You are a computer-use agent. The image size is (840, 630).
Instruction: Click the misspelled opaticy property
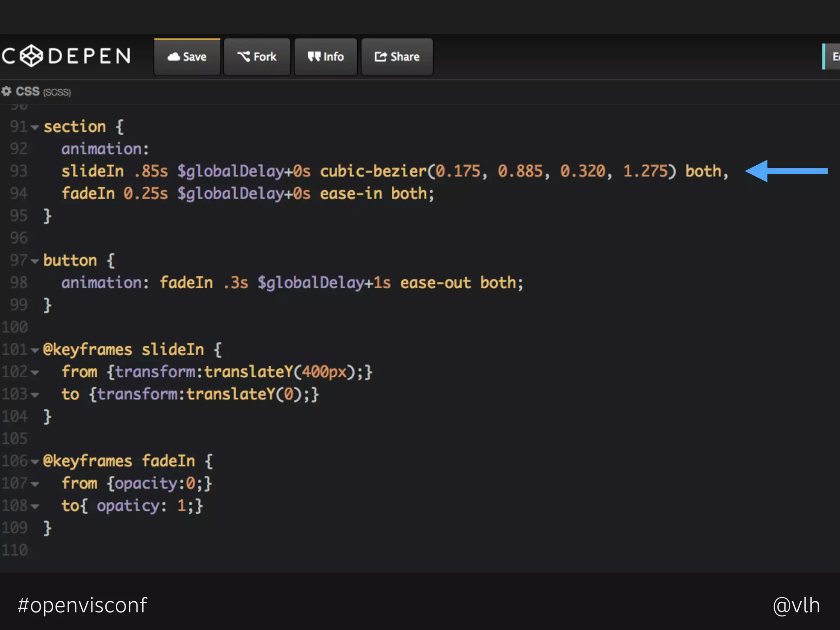(128, 506)
